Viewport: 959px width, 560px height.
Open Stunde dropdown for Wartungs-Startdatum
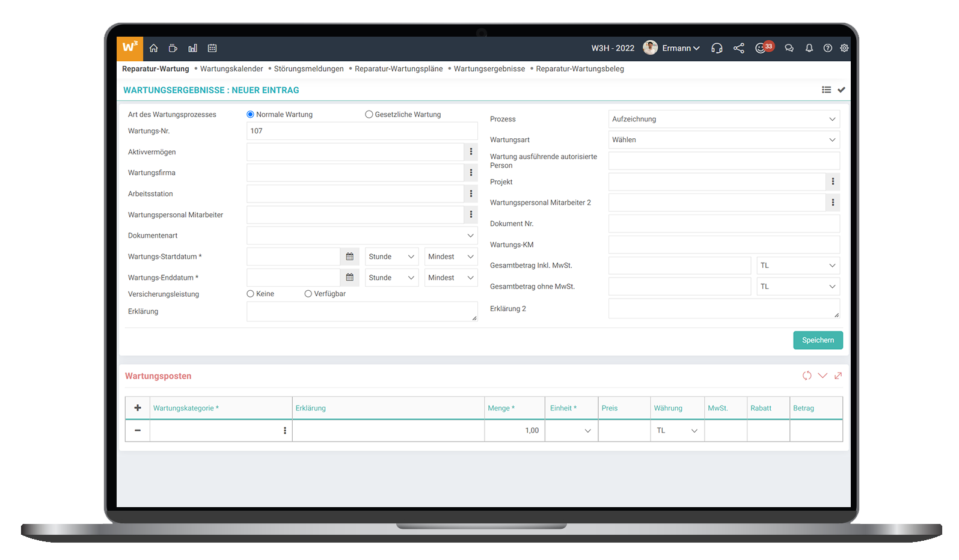(x=391, y=257)
